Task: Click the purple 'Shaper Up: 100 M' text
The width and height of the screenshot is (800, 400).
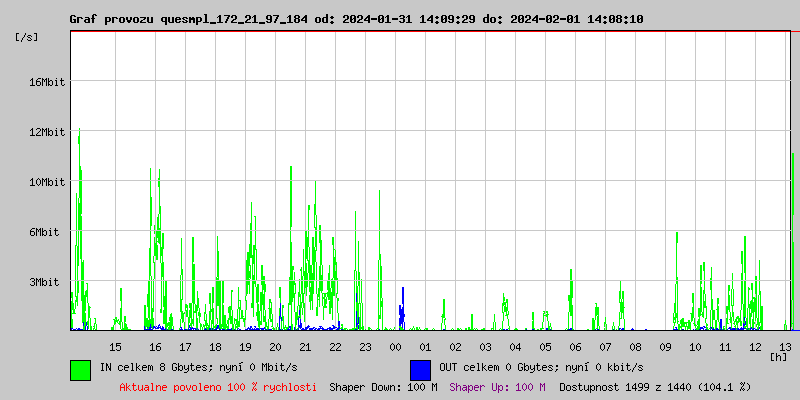Action: click(497, 387)
